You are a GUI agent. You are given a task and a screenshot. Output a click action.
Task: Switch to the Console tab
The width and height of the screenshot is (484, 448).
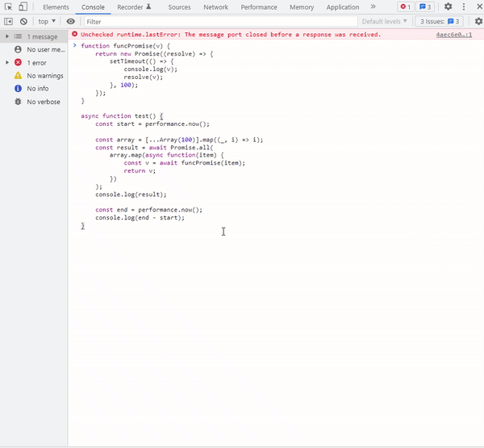[x=93, y=7]
